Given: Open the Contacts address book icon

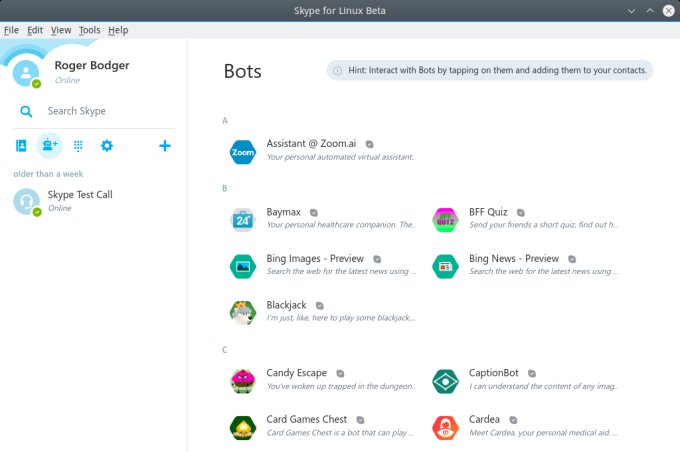Looking at the screenshot, I should 21,146.
